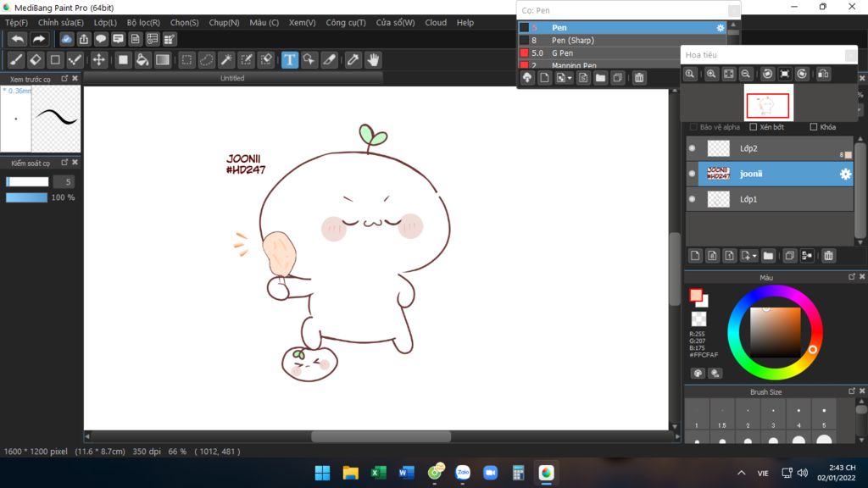Select the Lớp1 layer
The image size is (868, 488).
pyautogui.click(x=770, y=199)
